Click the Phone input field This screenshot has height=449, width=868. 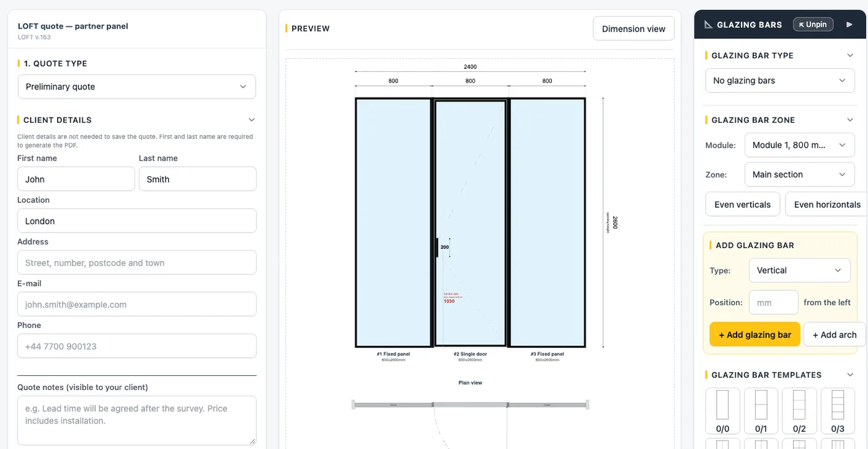pyautogui.click(x=136, y=346)
